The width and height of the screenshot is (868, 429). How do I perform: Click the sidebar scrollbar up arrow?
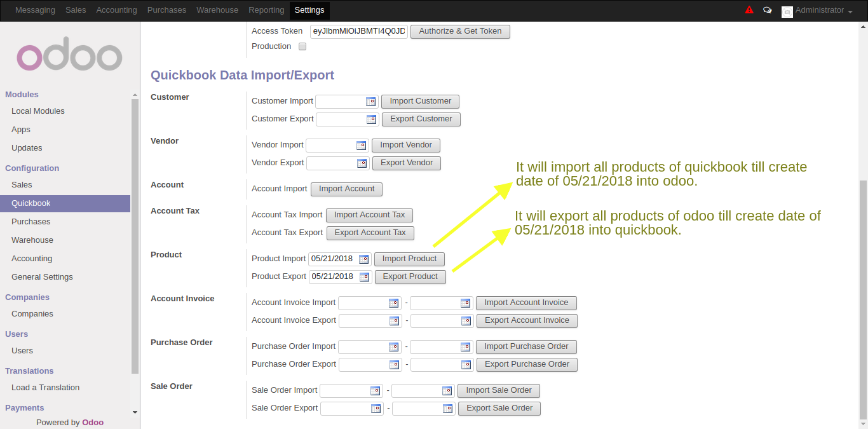point(135,94)
